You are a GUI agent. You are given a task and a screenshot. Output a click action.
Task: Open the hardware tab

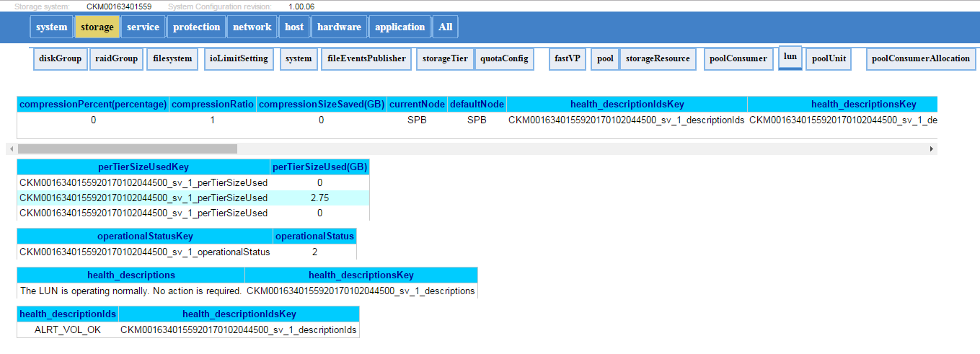pos(339,27)
